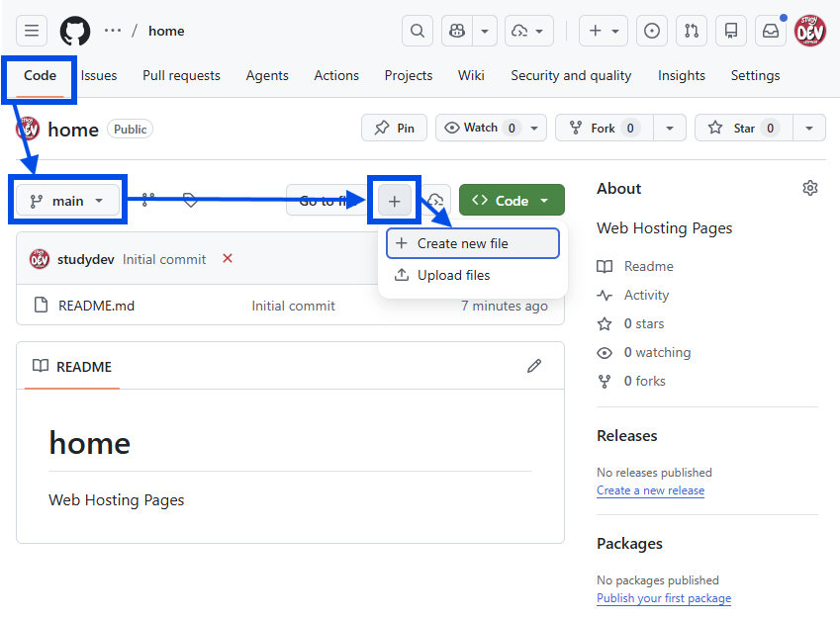Go to the GitHub homepage logo
Image resolution: width=840 pixels, height=620 pixels.
click(x=75, y=31)
